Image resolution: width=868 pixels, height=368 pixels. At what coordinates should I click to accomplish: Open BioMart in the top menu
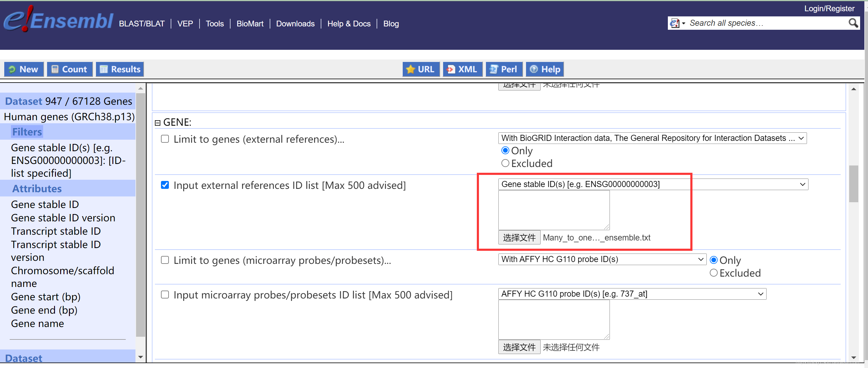pyautogui.click(x=250, y=24)
